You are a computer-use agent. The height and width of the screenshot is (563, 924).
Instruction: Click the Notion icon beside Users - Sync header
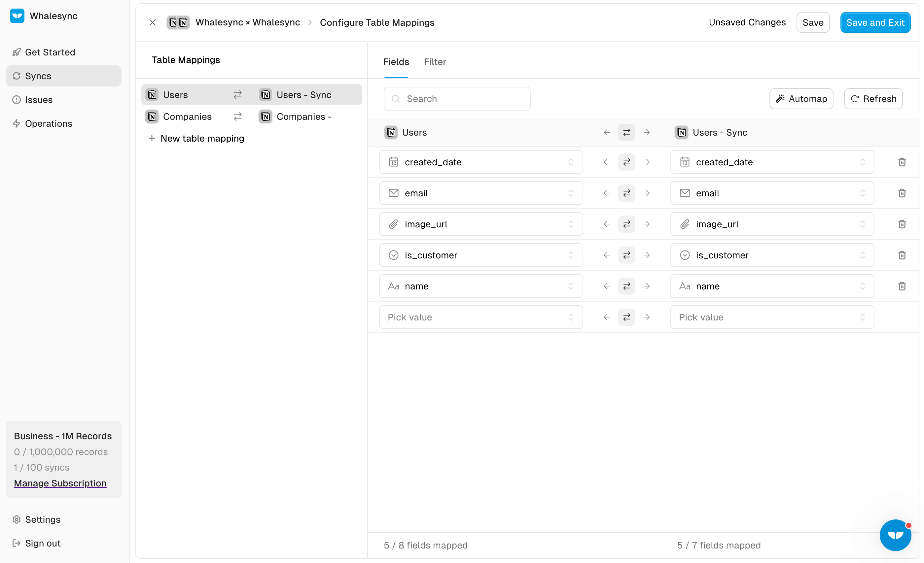tap(681, 132)
